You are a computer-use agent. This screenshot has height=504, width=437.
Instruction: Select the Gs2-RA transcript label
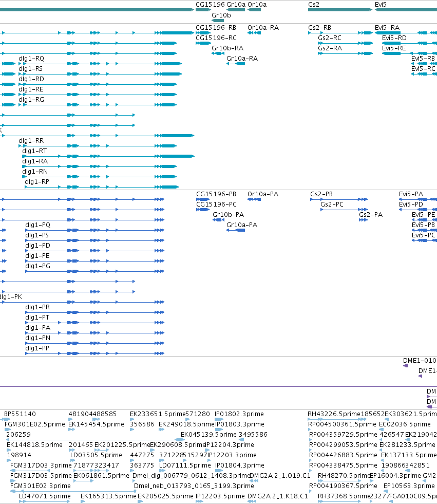pos(330,48)
